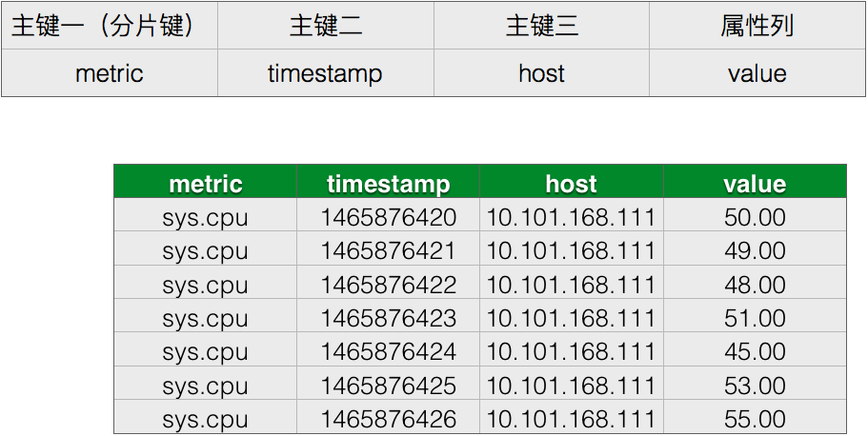This screenshot has width=868, height=436.
Task: Click the value cell 50.00
Action: 755,215
